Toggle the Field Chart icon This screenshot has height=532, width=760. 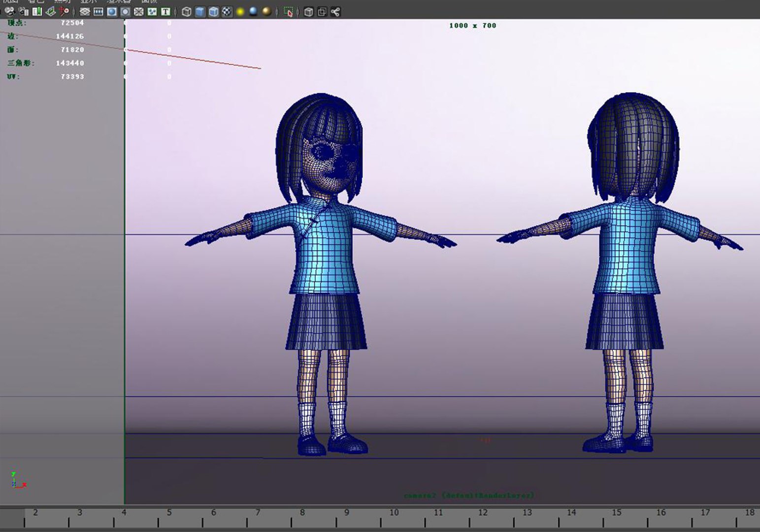[x=139, y=11]
